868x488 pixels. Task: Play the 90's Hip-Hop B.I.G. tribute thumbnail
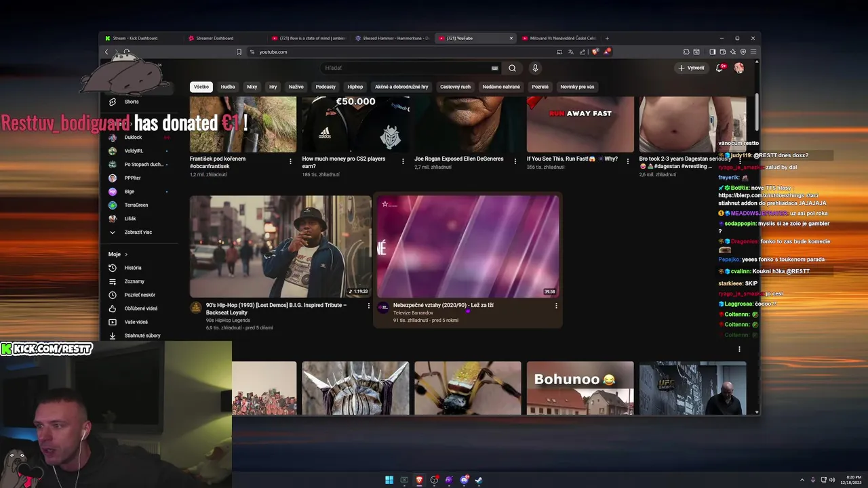point(281,247)
